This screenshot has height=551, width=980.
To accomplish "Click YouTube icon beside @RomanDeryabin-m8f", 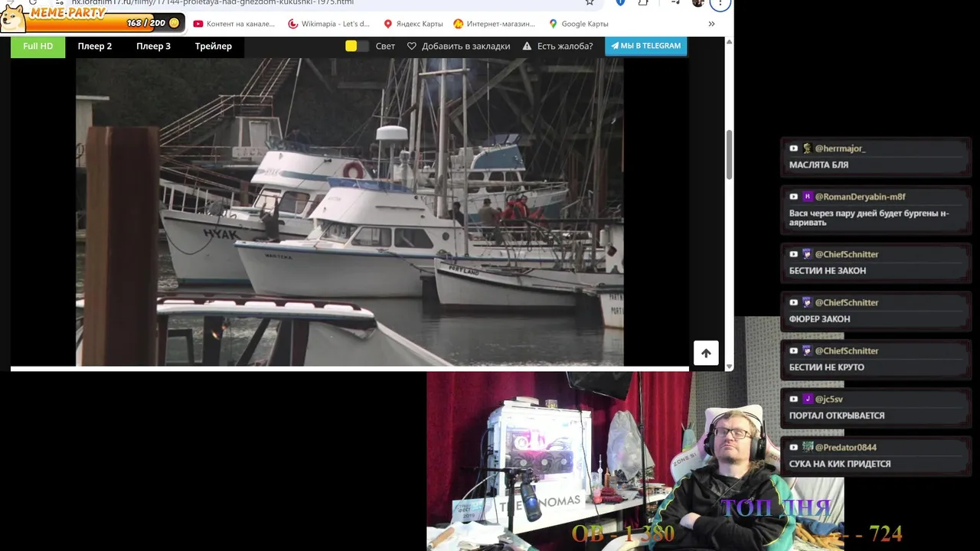I will click(794, 197).
